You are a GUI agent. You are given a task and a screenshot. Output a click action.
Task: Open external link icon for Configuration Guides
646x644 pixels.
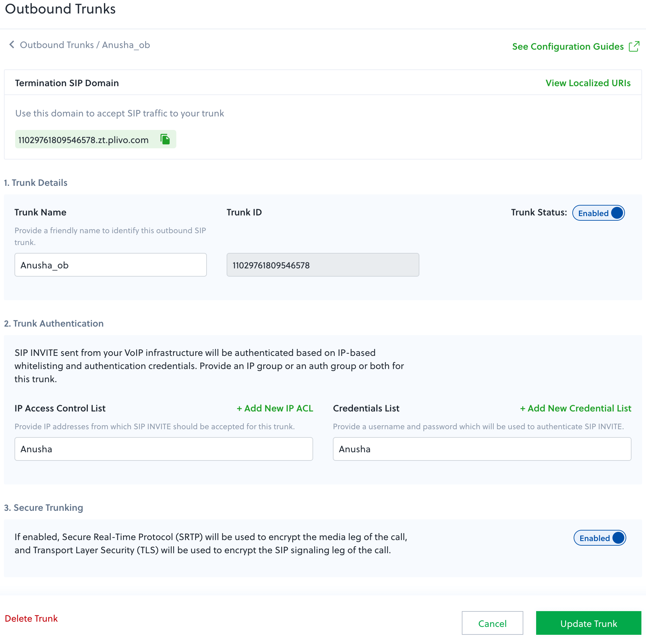coord(634,46)
